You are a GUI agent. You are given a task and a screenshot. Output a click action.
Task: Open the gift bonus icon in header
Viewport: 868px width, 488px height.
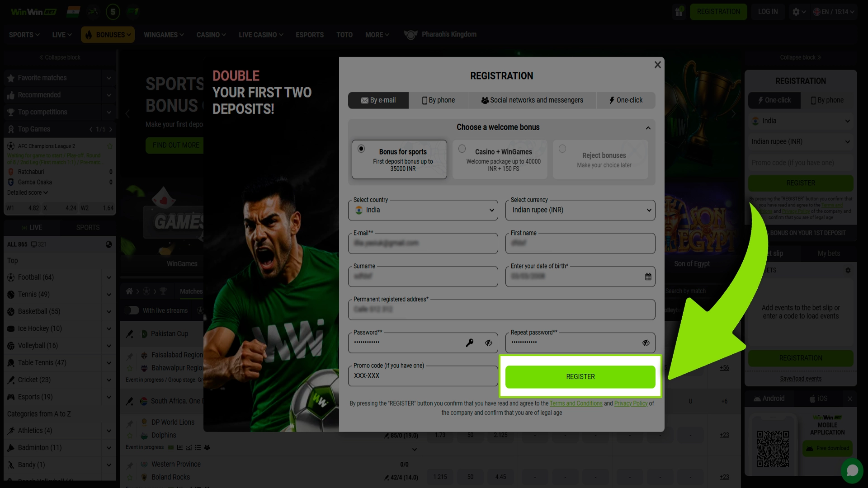tap(679, 12)
